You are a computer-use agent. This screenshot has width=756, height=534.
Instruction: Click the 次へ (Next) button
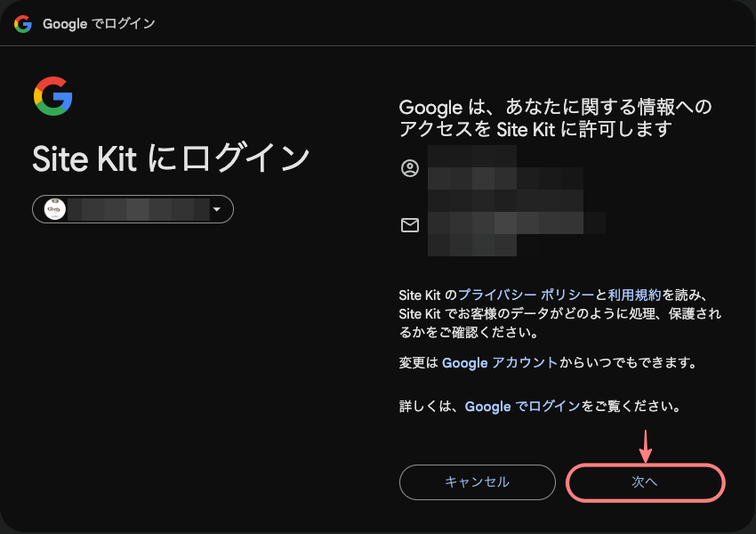645,482
